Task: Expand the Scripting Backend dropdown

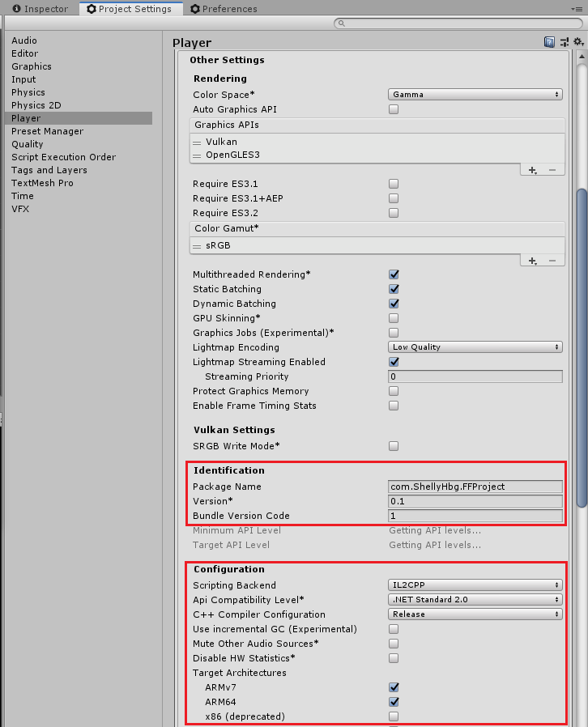Action: click(x=475, y=585)
